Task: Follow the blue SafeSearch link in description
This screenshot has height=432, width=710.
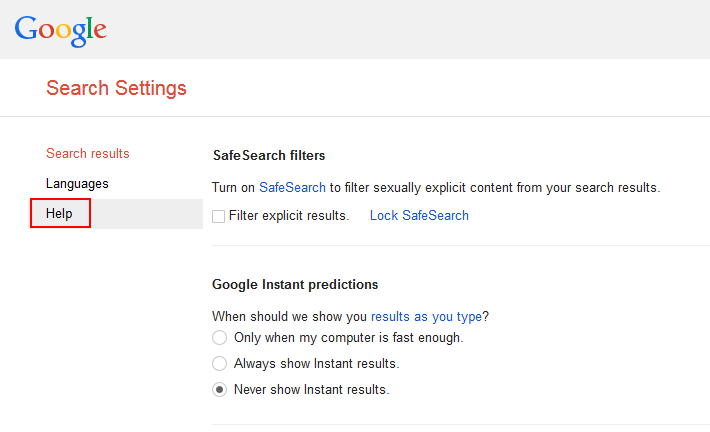Action: pyautogui.click(x=292, y=187)
